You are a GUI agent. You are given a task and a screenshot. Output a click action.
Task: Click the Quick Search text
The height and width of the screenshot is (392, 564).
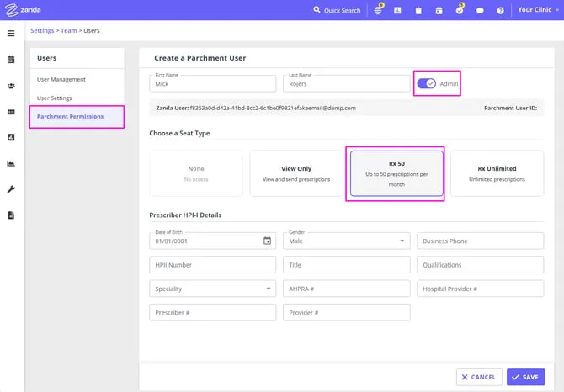342,10
